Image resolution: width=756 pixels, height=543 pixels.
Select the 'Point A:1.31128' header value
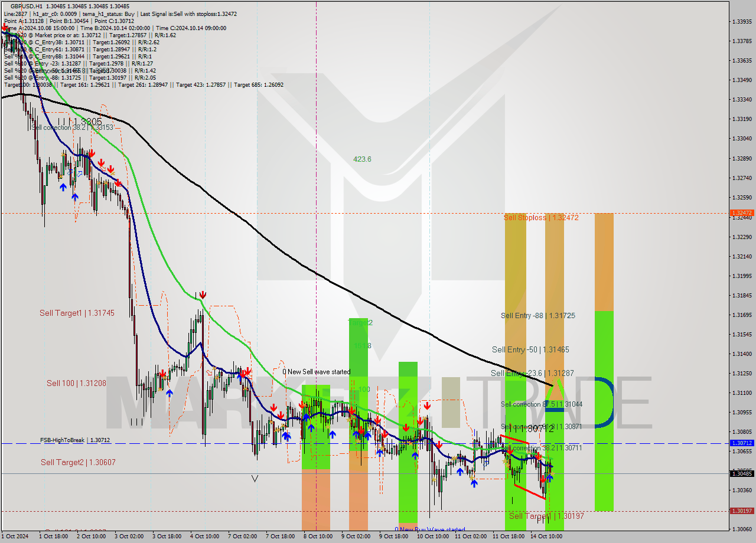tap(24, 21)
